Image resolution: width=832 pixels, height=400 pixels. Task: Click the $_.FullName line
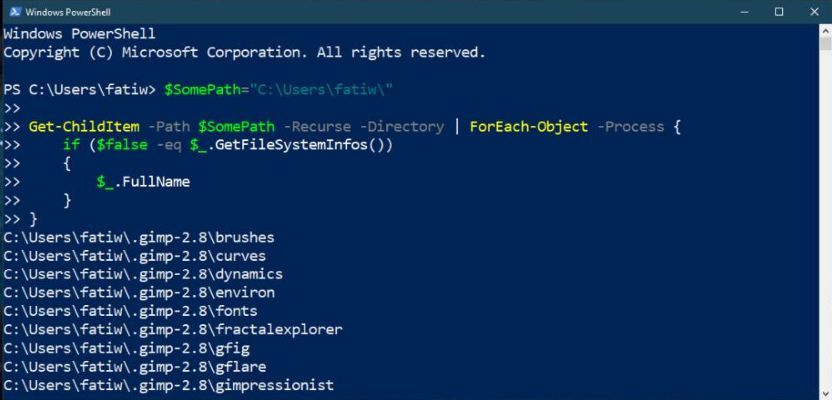point(143,182)
